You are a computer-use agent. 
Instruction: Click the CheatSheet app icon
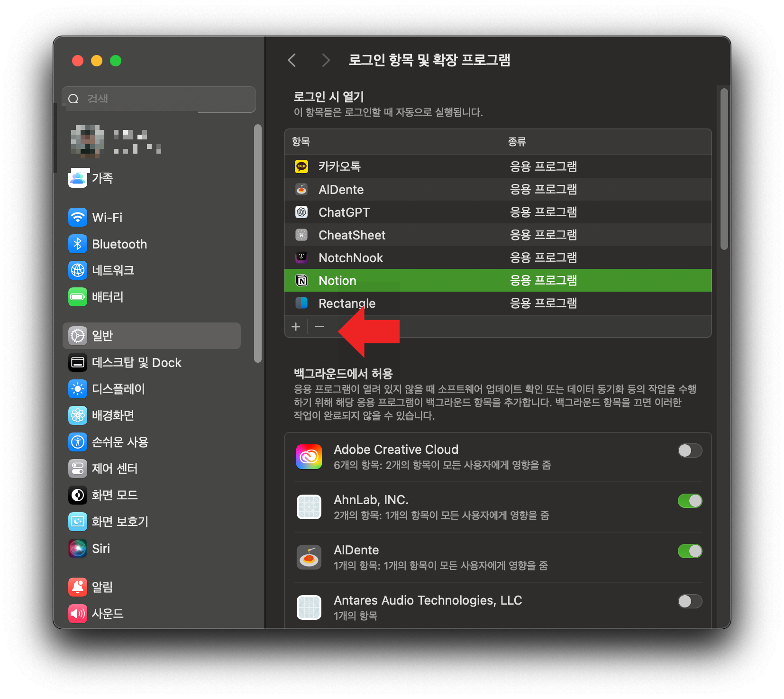(x=301, y=235)
